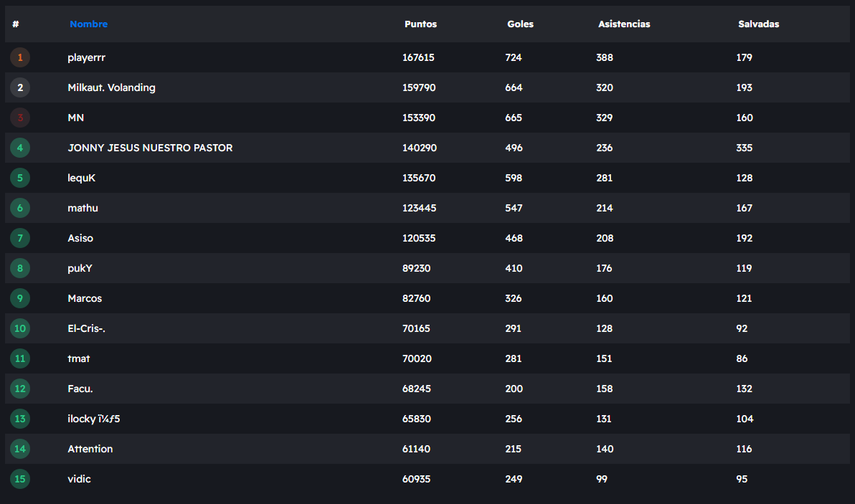Open JONNY JESUS NUESTRO PASTOR entry
The width and height of the screenshot is (855, 504).
pyautogui.click(x=150, y=148)
